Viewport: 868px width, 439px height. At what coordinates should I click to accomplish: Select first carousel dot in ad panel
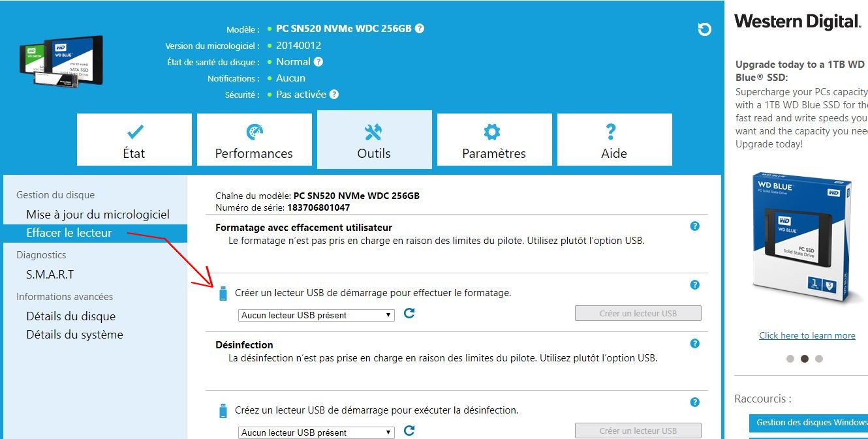(790, 359)
